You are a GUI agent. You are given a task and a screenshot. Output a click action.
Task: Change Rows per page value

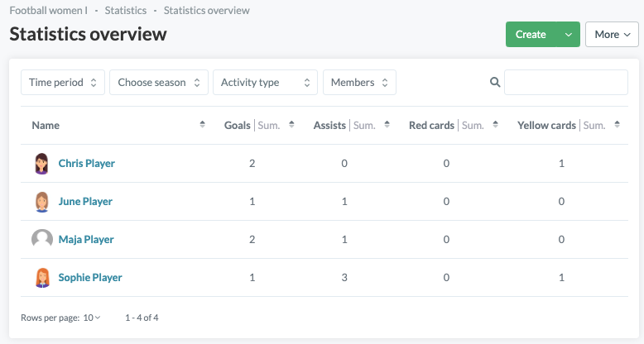pos(92,318)
